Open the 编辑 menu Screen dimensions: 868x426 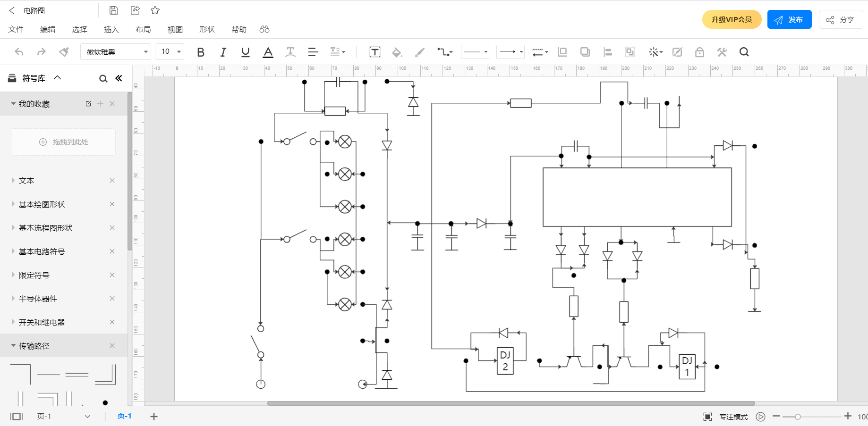pyautogui.click(x=48, y=29)
